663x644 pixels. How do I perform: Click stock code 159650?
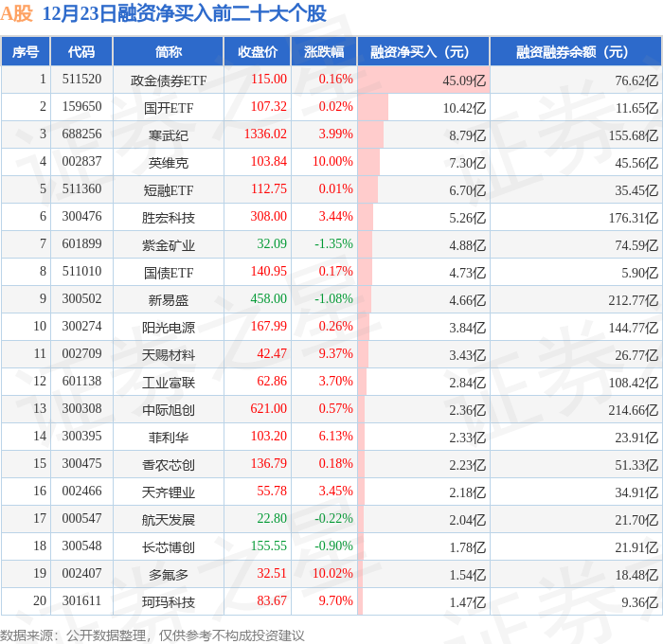click(x=81, y=107)
